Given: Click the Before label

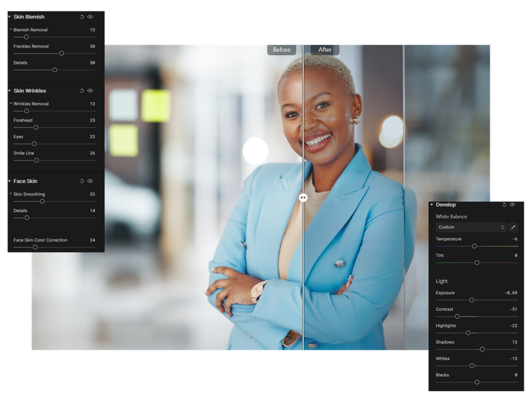Looking at the screenshot, I should coord(281,49).
